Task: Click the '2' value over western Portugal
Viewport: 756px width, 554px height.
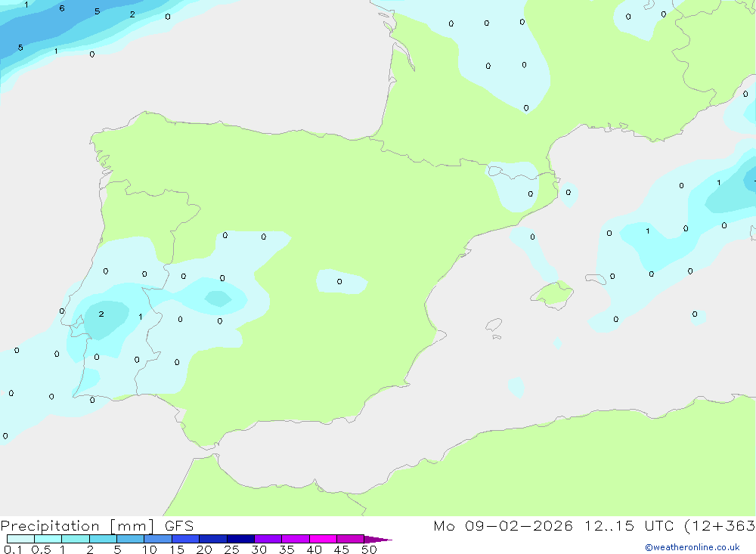Action: coord(101,314)
